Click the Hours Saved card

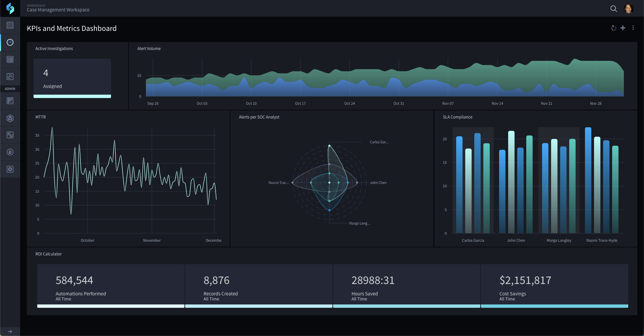(x=407, y=286)
